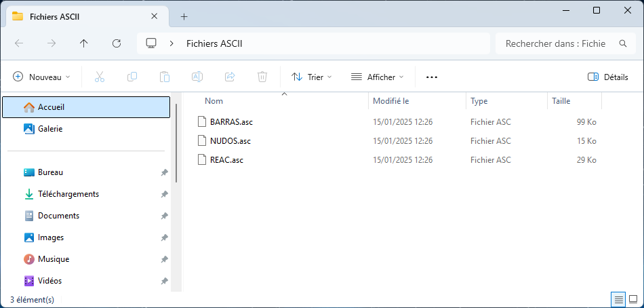Image resolution: width=644 pixels, height=308 pixels.
Task: Switch to large icons view in status bar
Action: click(x=633, y=299)
